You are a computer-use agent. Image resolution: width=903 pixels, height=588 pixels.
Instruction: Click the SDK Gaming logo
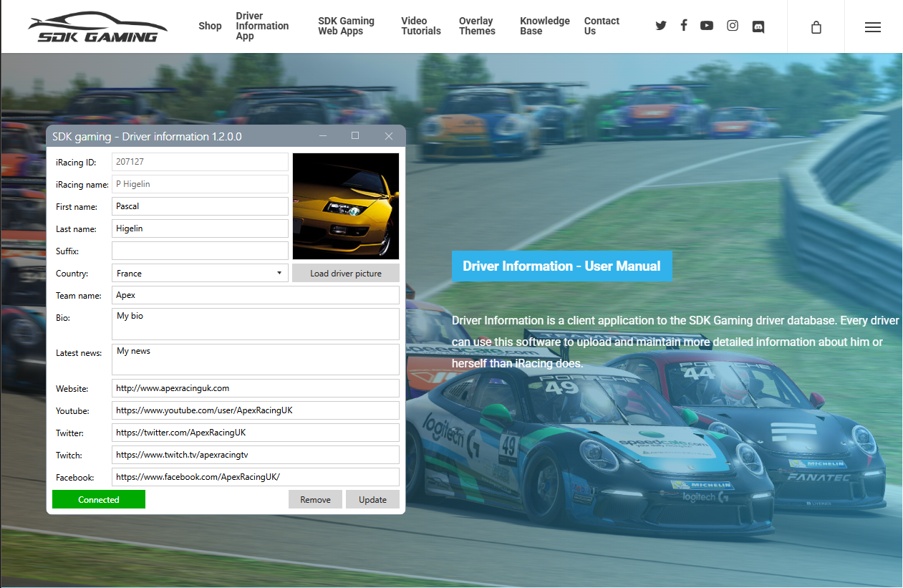tap(97, 26)
